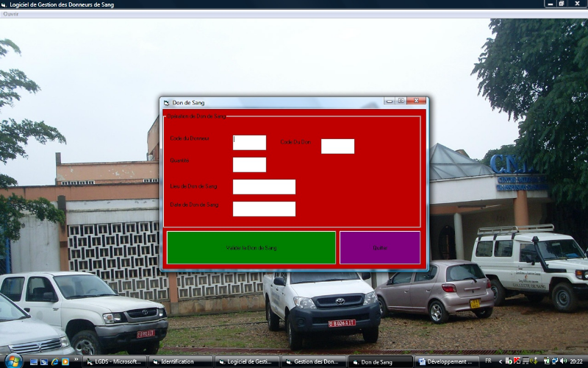588x368 pixels.
Task: Maximize the Don de Sang dialog
Action: pos(401,101)
